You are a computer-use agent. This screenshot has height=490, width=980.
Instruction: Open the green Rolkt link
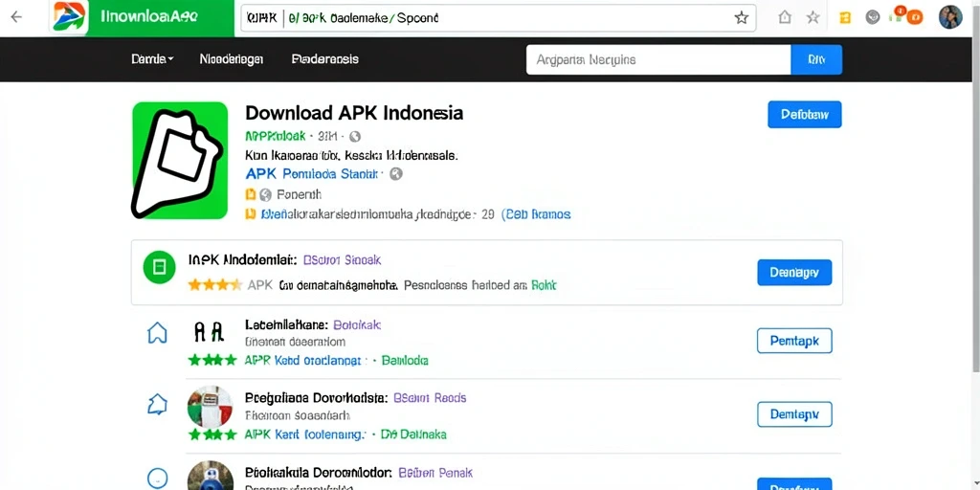point(544,285)
